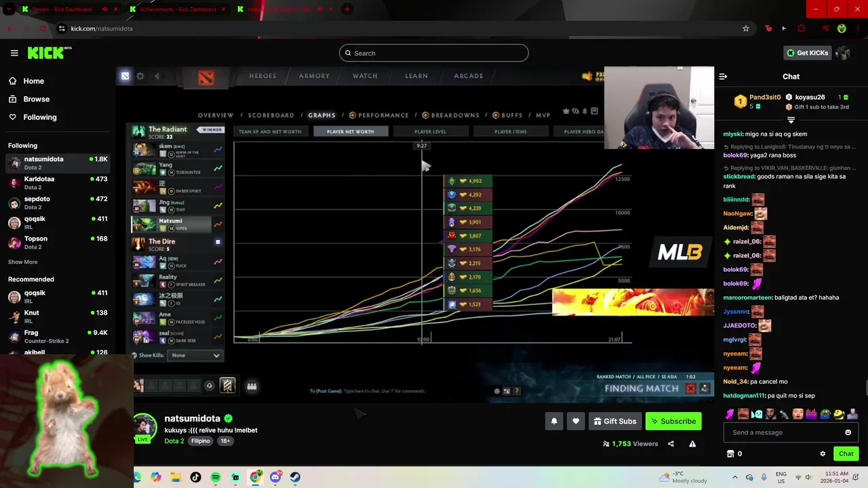868x488 pixels.
Task: Open new browser tab
Action: [347, 9]
